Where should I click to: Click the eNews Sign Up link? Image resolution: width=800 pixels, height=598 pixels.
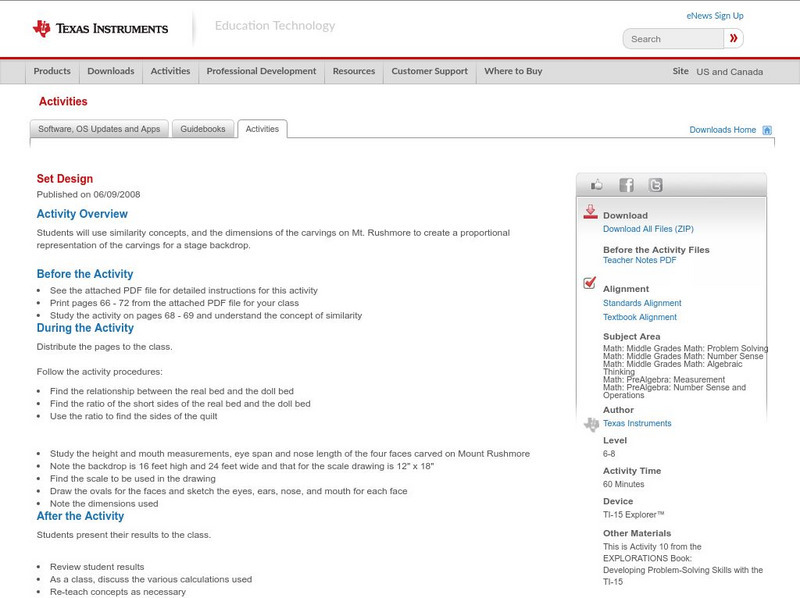pyautogui.click(x=715, y=16)
